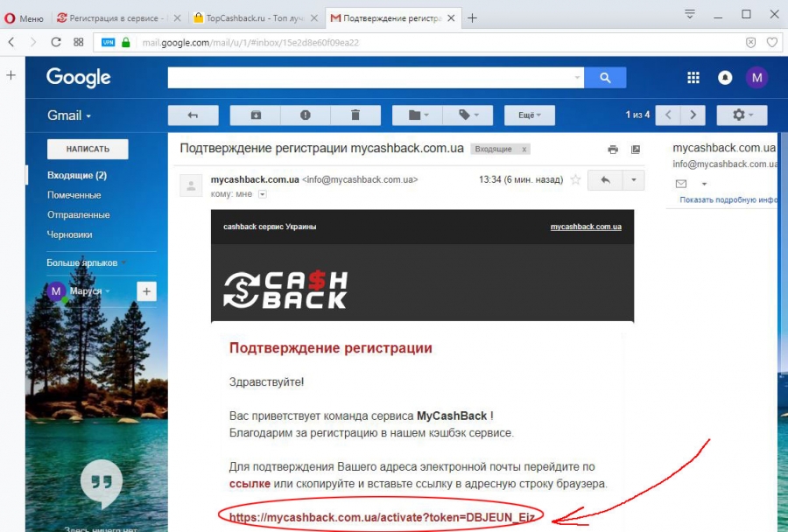Close the Регистрация в сервисе tab
Viewport: 788px width, 532px height.
click(177, 18)
